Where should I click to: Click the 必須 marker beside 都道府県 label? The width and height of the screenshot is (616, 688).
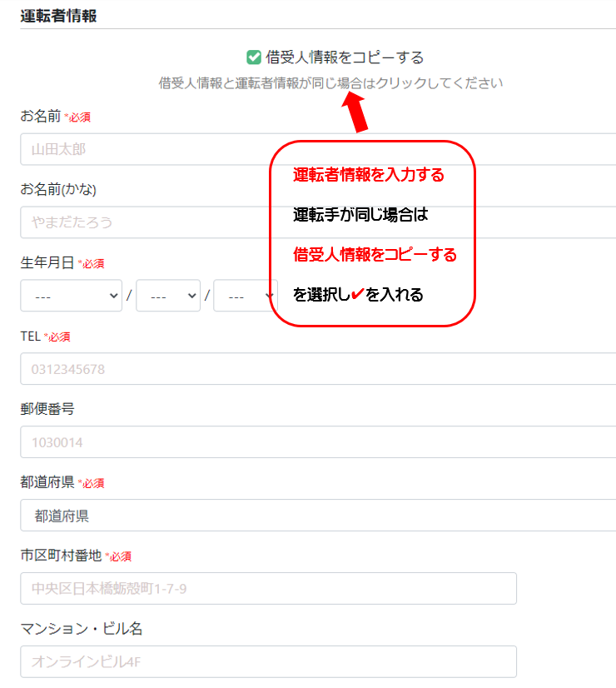tap(91, 483)
